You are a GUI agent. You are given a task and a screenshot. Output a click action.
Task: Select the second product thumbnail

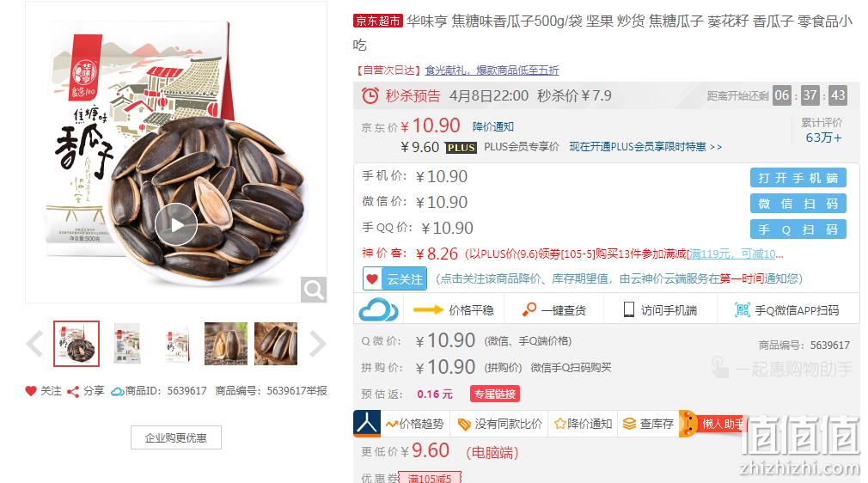127,344
